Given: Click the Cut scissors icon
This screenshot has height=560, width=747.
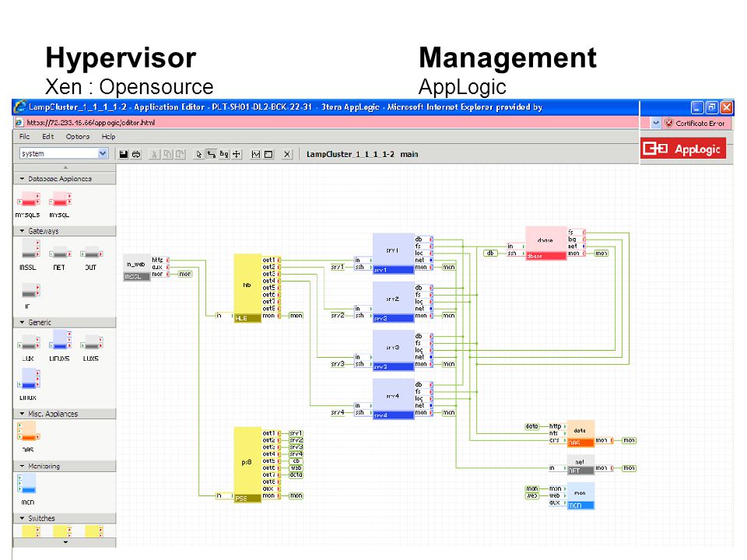Looking at the screenshot, I should click(154, 154).
